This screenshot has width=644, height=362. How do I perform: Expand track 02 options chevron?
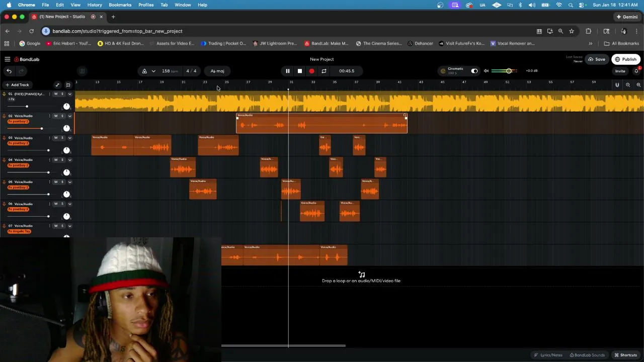69,116
